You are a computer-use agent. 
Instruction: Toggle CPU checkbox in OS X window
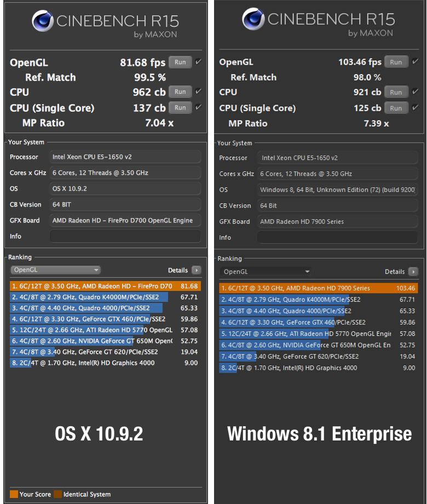[198, 91]
